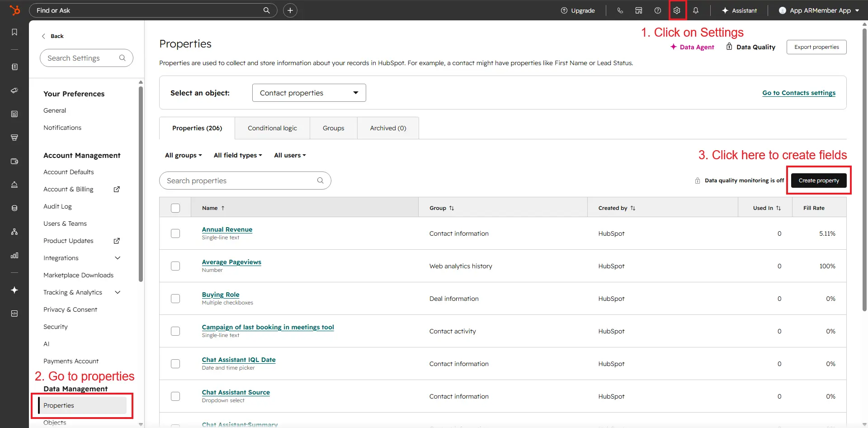Click the HubSpot sprocket logo

coord(15,10)
